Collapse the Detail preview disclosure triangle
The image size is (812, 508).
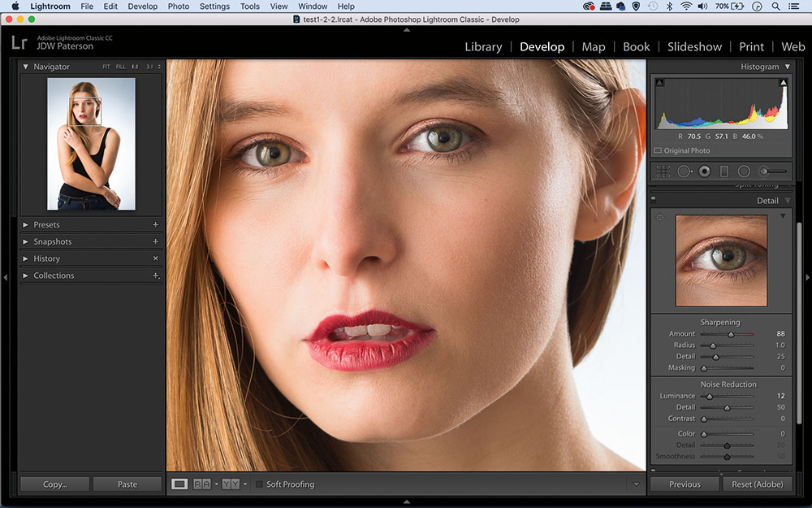(x=783, y=215)
